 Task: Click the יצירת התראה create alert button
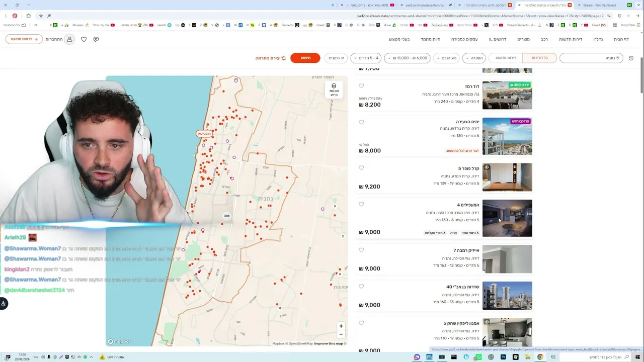[271, 58]
